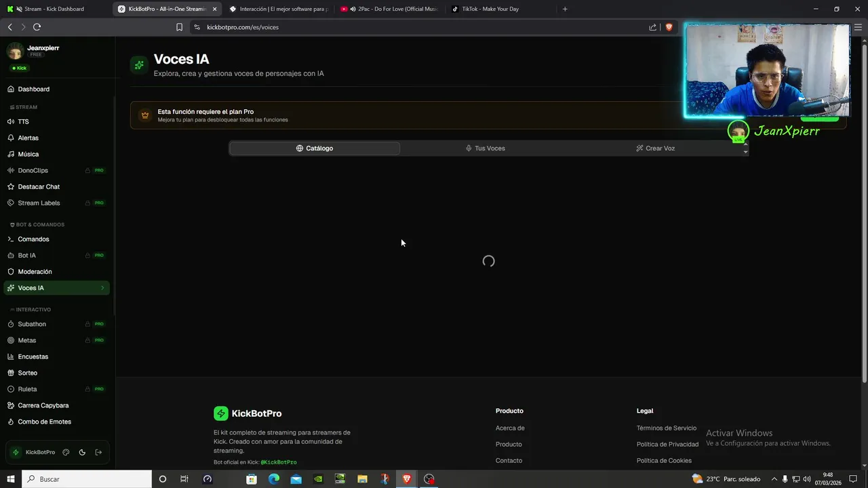Open the Acerca de footer link
Screen dimensions: 868x488
click(510, 428)
